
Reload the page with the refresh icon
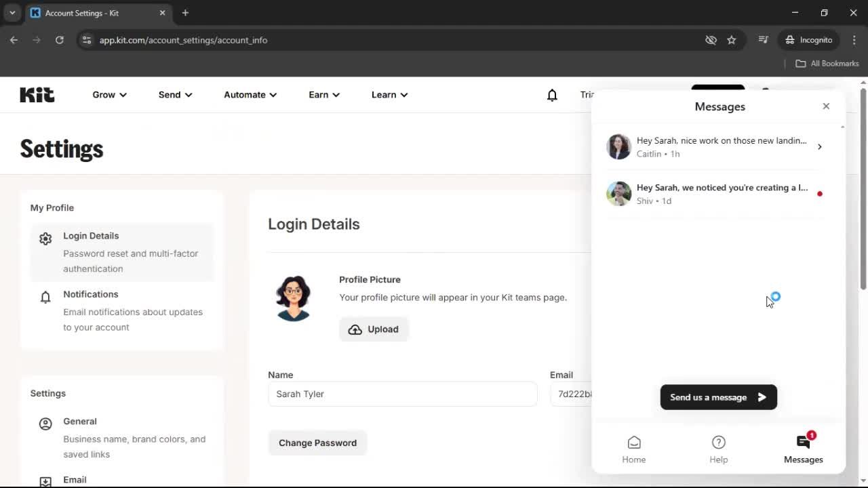[x=60, y=40]
